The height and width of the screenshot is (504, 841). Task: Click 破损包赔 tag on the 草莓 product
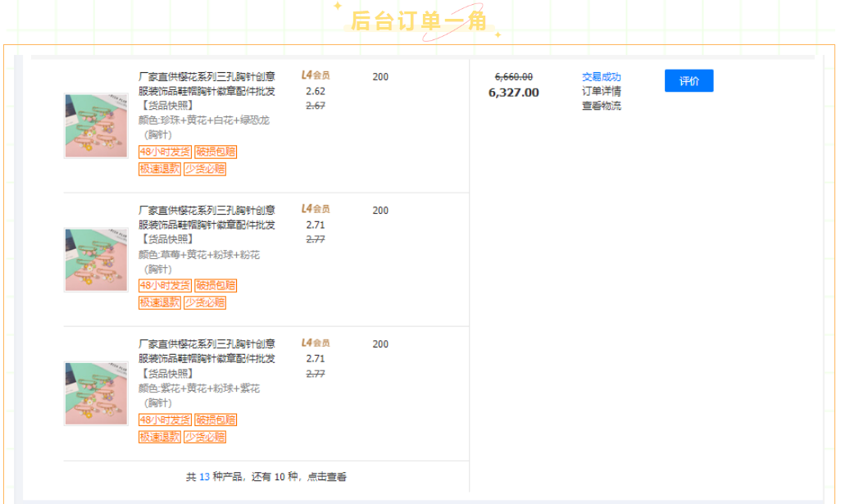pyautogui.click(x=216, y=285)
